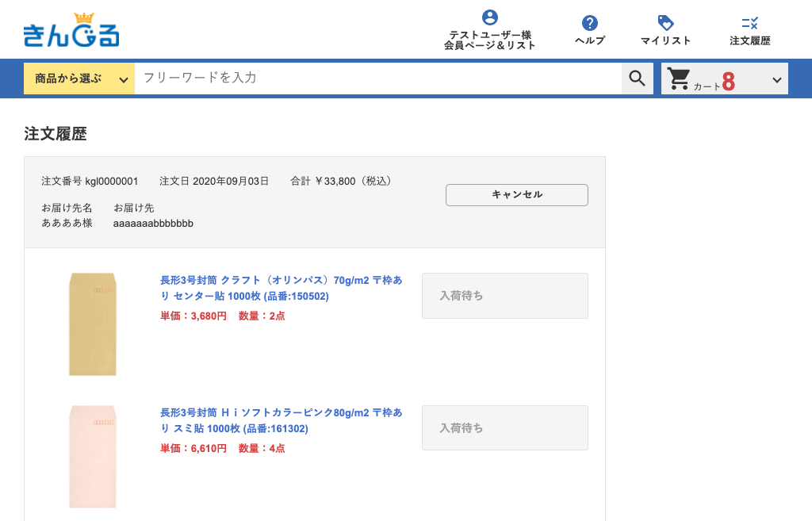812x521 pixels.
Task: Click the きんぐる crown logo
Action: point(71,31)
